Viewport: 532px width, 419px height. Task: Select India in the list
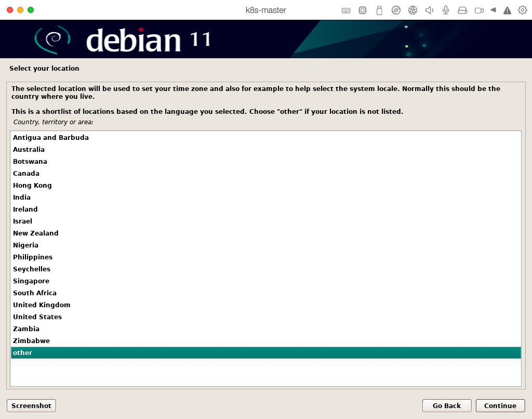[265, 197]
